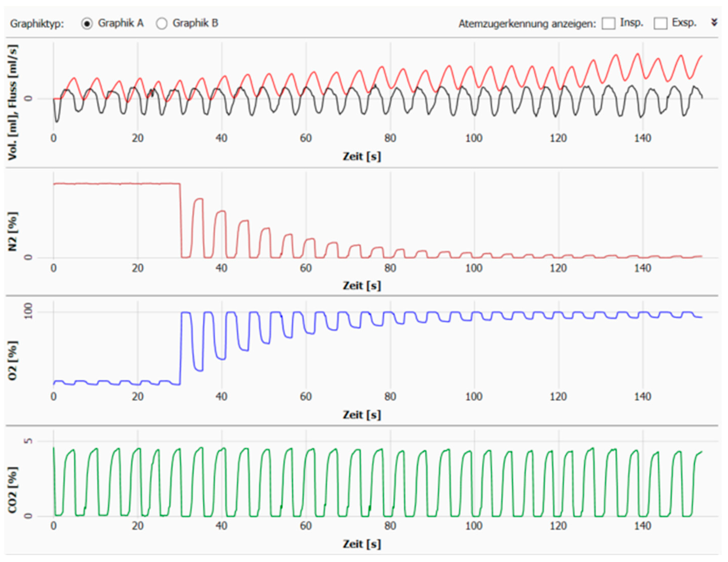The image size is (728, 562).
Task: Click the Vol. [ml], Fluss [ml/s] axis title
Action: [13, 102]
